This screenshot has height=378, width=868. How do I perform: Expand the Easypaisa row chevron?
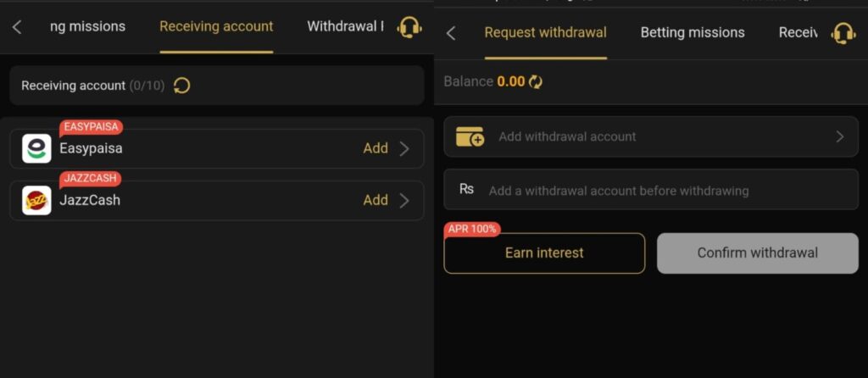[404, 149]
